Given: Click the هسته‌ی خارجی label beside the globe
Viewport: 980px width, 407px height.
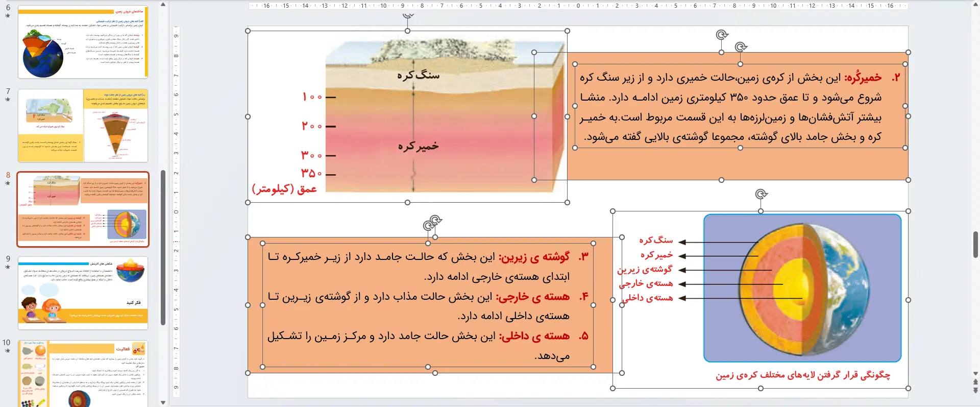Looking at the screenshot, I should pyautogui.click(x=646, y=283).
